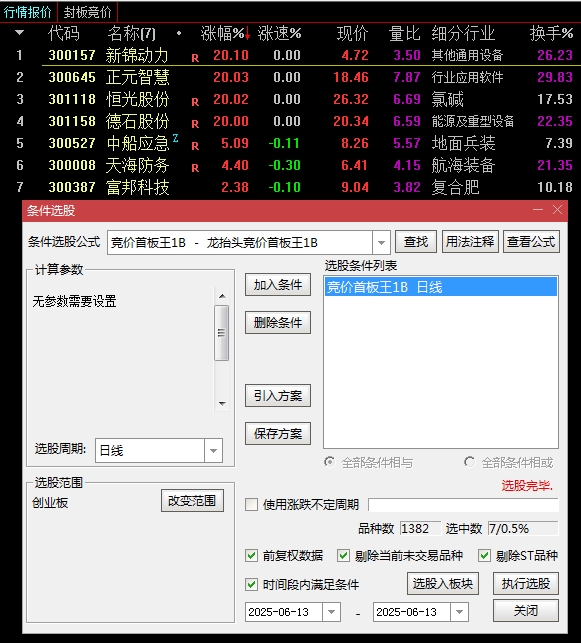The image size is (581, 643).
Task: Click the 选中数 field showing 7/0.5%
Action: [523, 529]
